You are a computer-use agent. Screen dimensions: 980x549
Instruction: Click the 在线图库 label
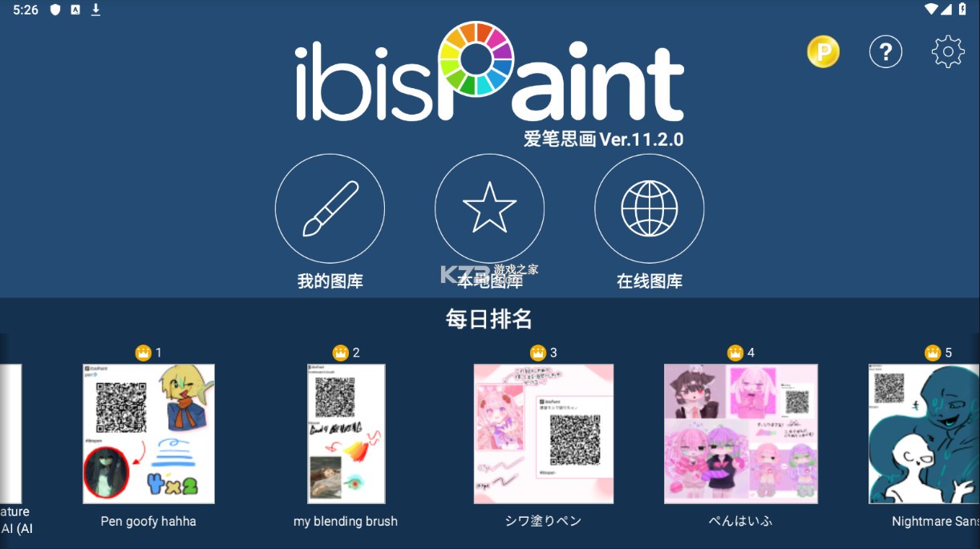point(649,281)
